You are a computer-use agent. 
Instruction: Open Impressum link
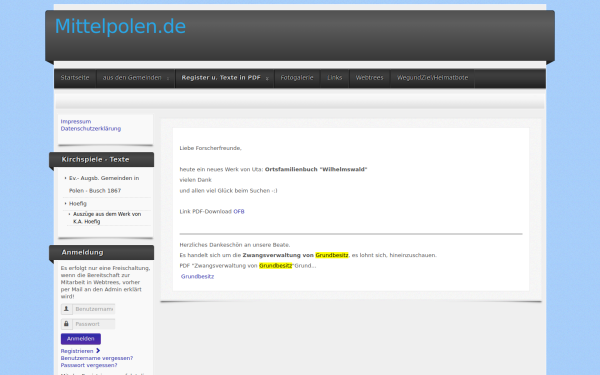tap(76, 121)
